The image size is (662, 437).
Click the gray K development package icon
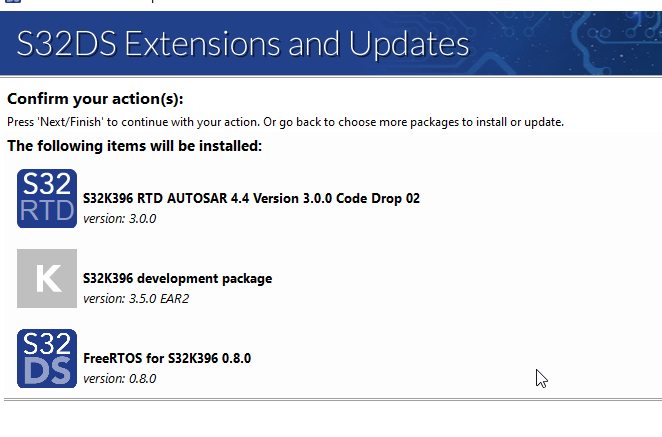tap(47, 278)
